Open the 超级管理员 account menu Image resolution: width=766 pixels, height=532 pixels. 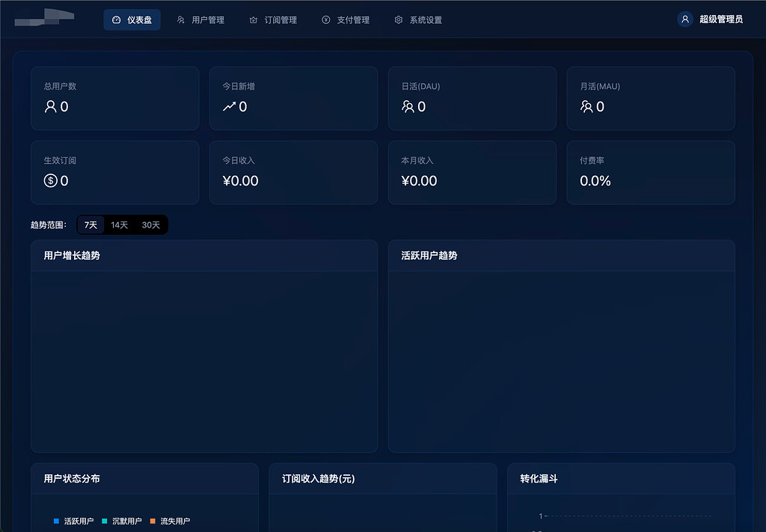point(710,19)
